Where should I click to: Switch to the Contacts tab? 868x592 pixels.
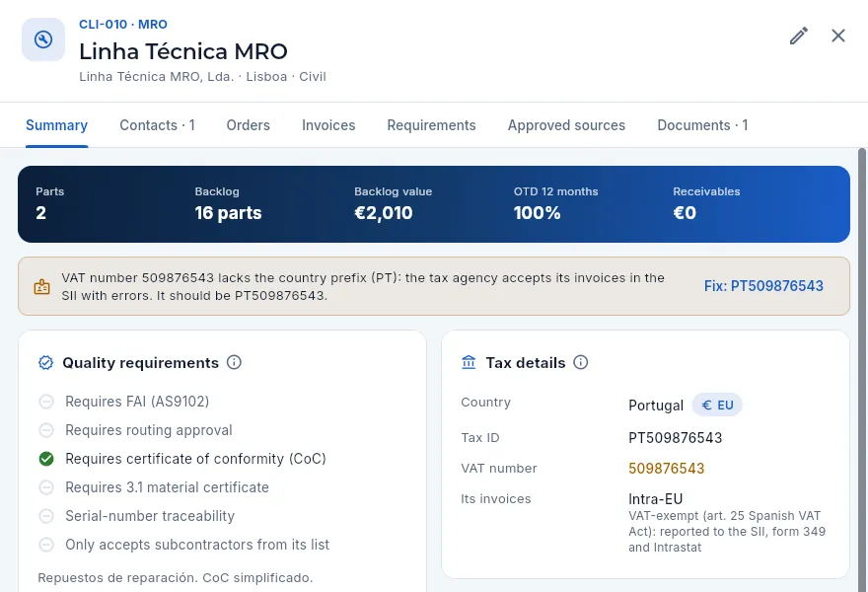click(157, 125)
